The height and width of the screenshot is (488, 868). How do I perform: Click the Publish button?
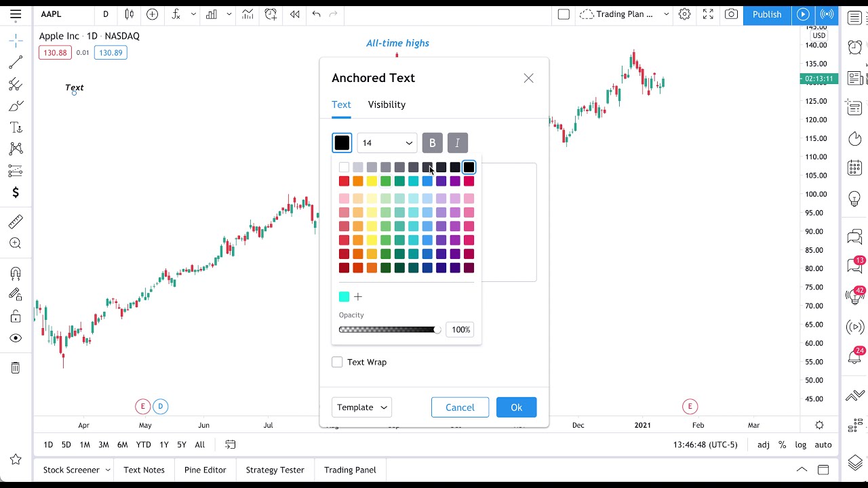(767, 14)
